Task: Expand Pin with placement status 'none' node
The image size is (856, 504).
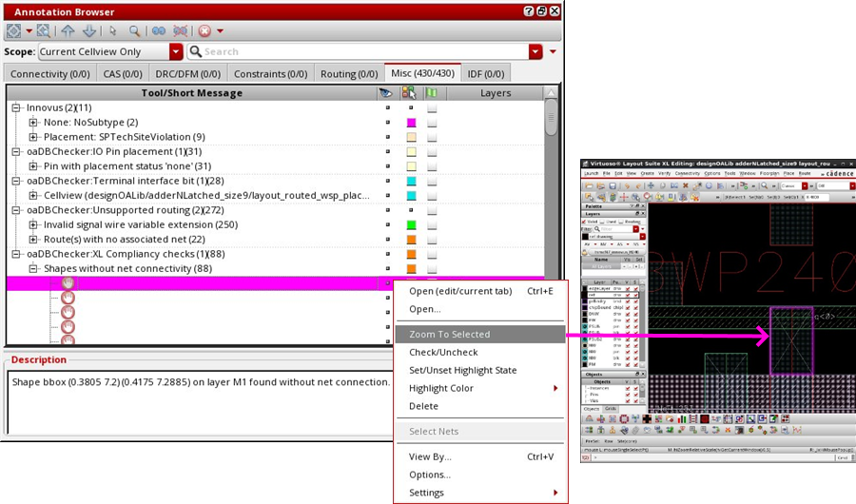Action: [x=33, y=166]
